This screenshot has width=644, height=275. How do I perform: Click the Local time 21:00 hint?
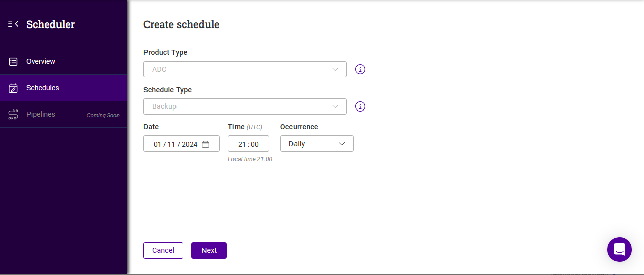tap(250, 159)
